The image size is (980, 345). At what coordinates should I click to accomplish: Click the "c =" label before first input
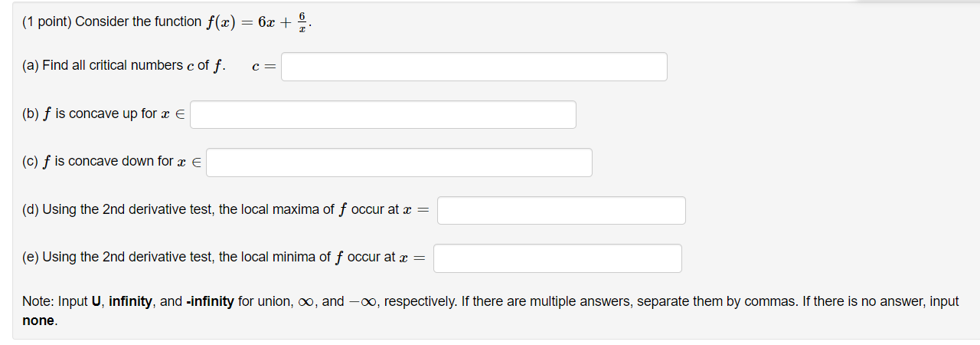[x=263, y=67]
